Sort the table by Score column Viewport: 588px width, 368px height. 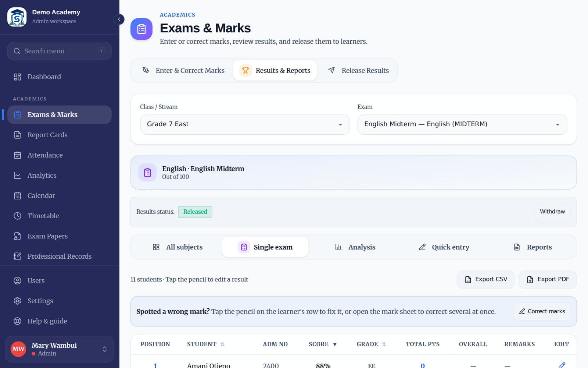(322, 344)
